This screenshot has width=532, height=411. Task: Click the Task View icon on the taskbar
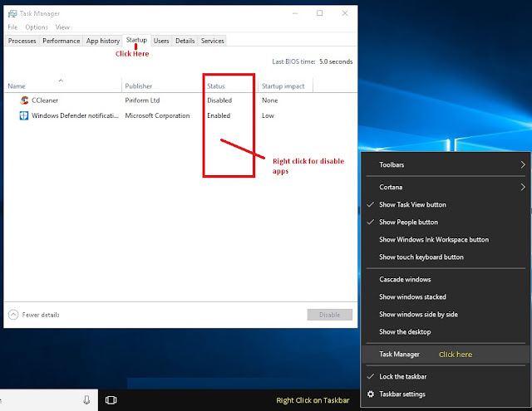pos(111,400)
